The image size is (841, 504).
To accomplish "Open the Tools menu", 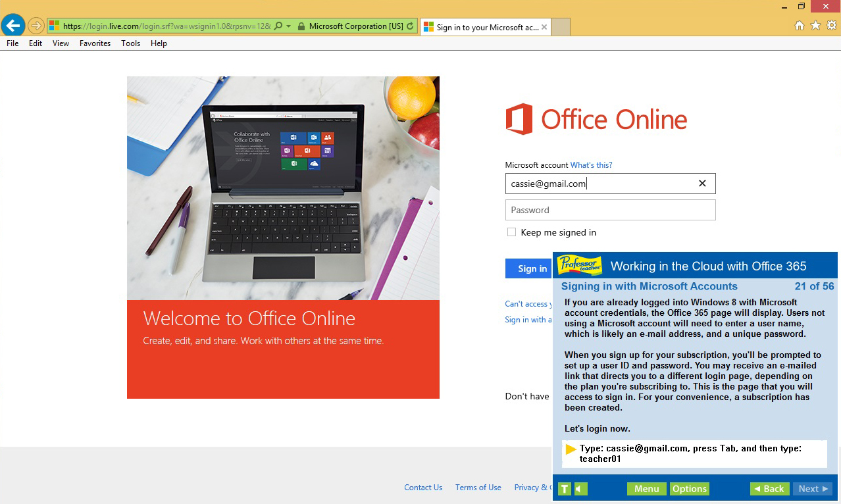I will point(130,43).
